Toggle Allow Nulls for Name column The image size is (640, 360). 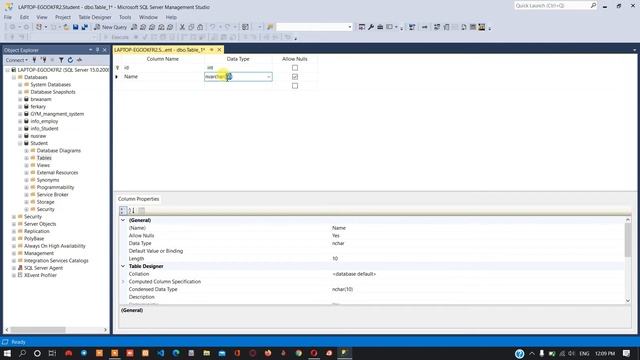click(x=295, y=77)
